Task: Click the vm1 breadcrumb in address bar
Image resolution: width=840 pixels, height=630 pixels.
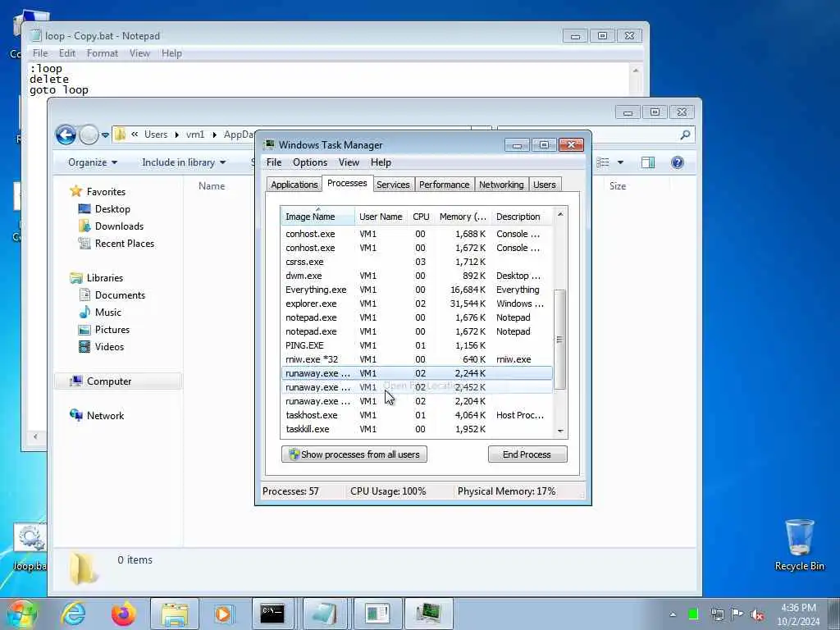Action: [x=195, y=135]
